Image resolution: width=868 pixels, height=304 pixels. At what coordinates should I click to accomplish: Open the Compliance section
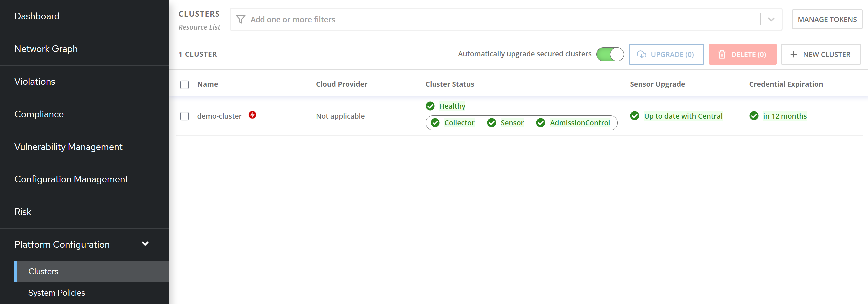coord(85,115)
